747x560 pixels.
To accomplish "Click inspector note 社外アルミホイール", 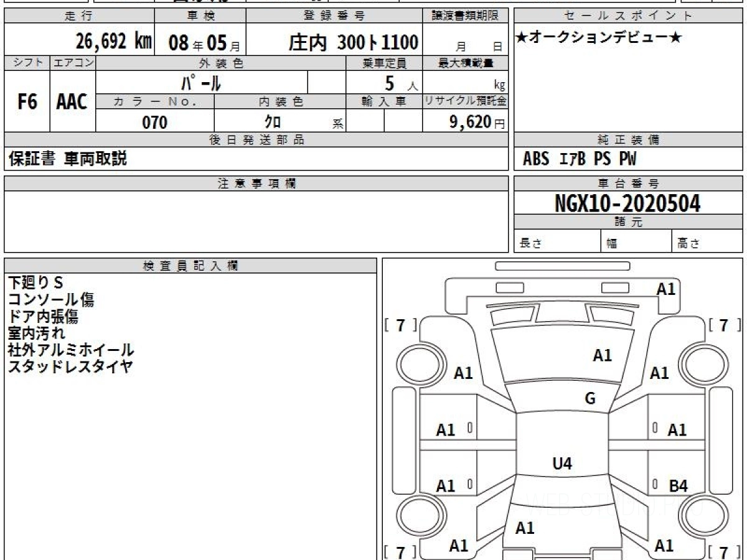I will click(71, 350).
